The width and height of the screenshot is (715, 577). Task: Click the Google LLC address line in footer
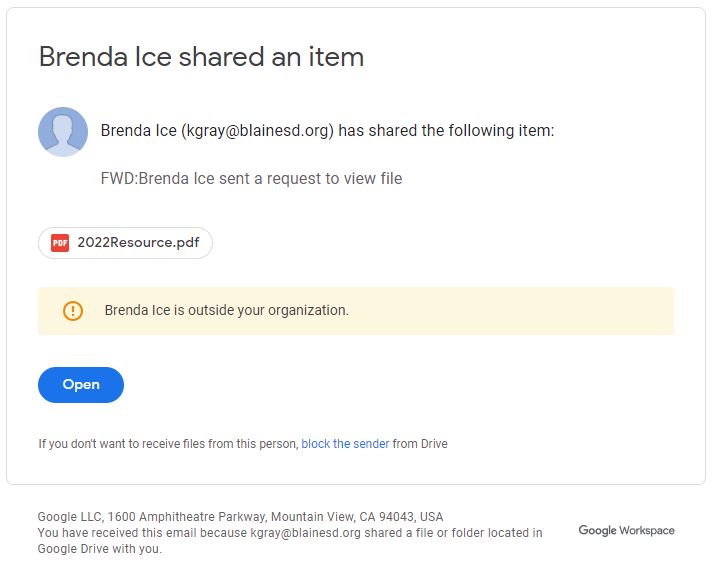[x=240, y=517]
